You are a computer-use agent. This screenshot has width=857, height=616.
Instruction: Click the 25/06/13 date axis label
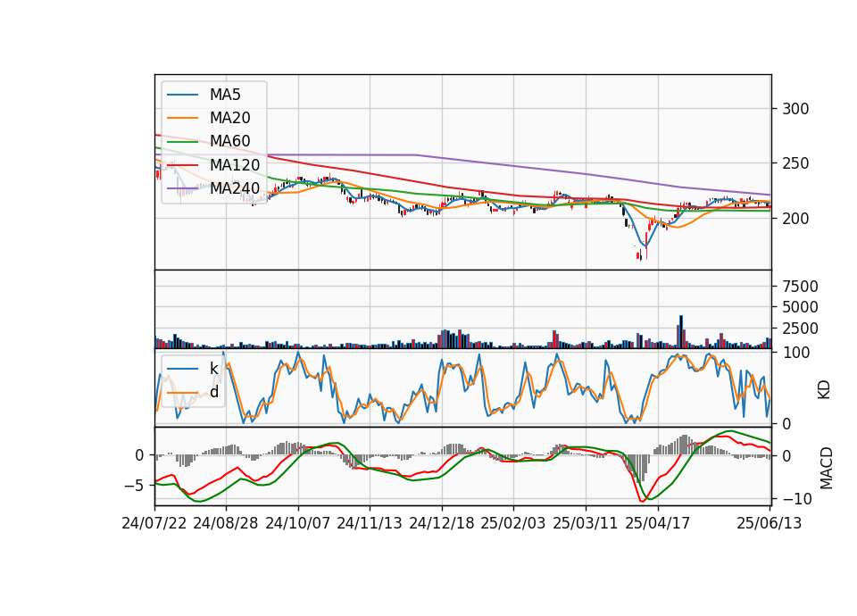pos(769,523)
